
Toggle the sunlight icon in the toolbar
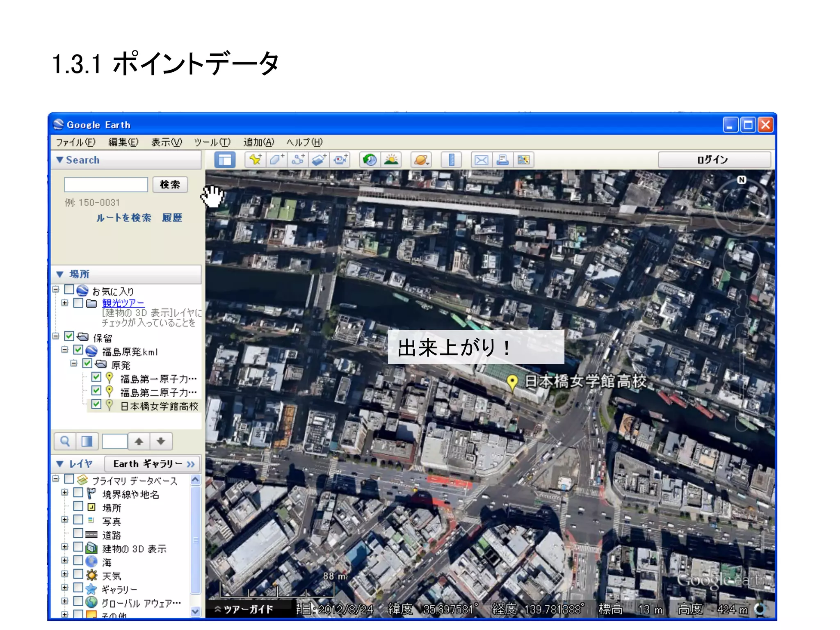[x=391, y=160]
